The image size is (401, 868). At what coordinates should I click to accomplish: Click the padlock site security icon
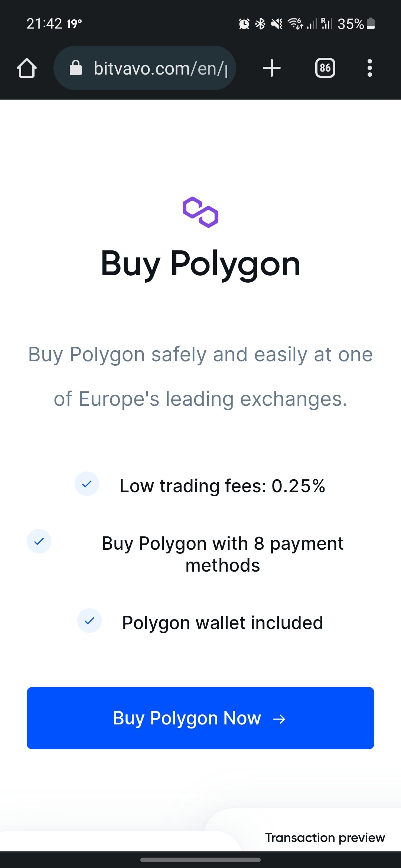76,68
